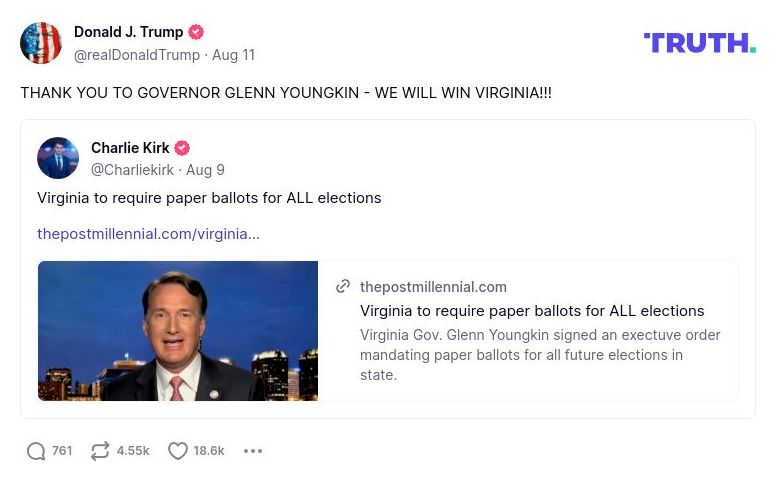Click the news video thumbnail image

178,331
